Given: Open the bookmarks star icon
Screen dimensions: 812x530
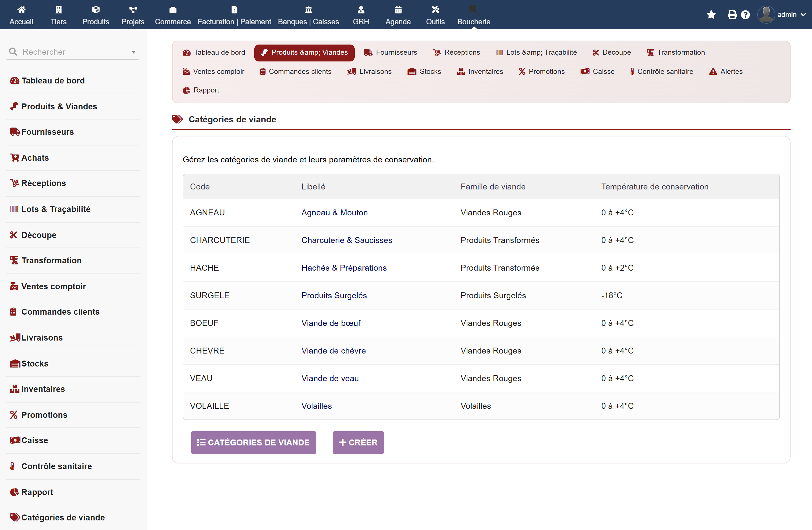Looking at the screenshot, I should tap(711, 15).
